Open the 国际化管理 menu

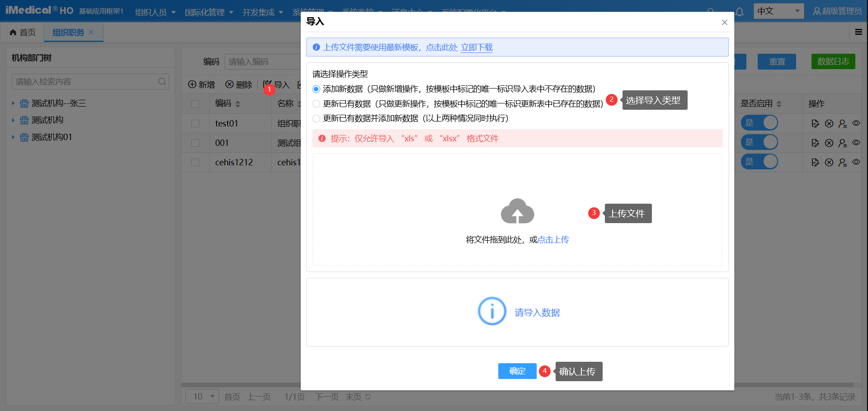[209, 12]
